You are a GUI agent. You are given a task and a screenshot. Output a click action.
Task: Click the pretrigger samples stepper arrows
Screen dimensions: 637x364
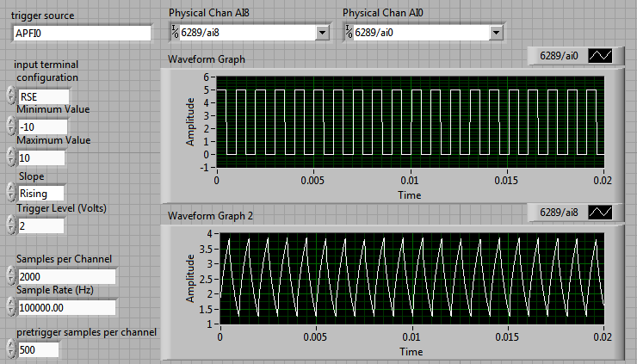pyautogui.click(x=11, y=349)
